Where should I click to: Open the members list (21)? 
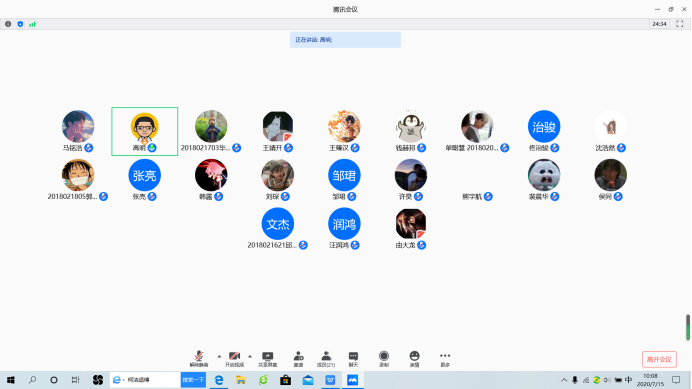326,359
